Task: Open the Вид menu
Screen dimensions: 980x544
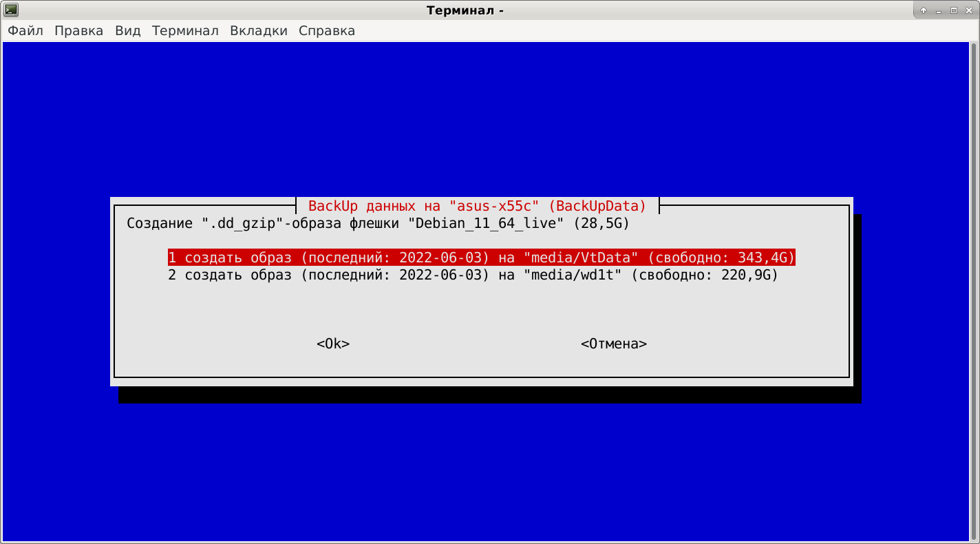Action: pyautogui.click(x=128, y=30)
